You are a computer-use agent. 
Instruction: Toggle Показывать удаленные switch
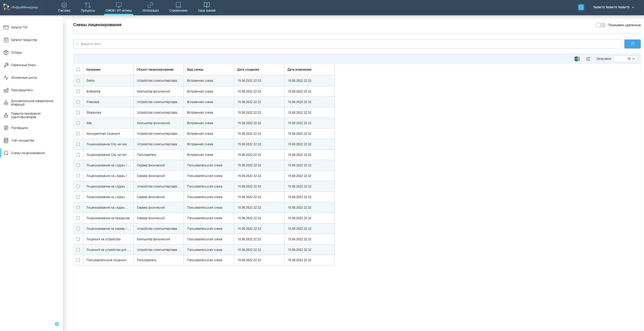(x=600, y=25)
